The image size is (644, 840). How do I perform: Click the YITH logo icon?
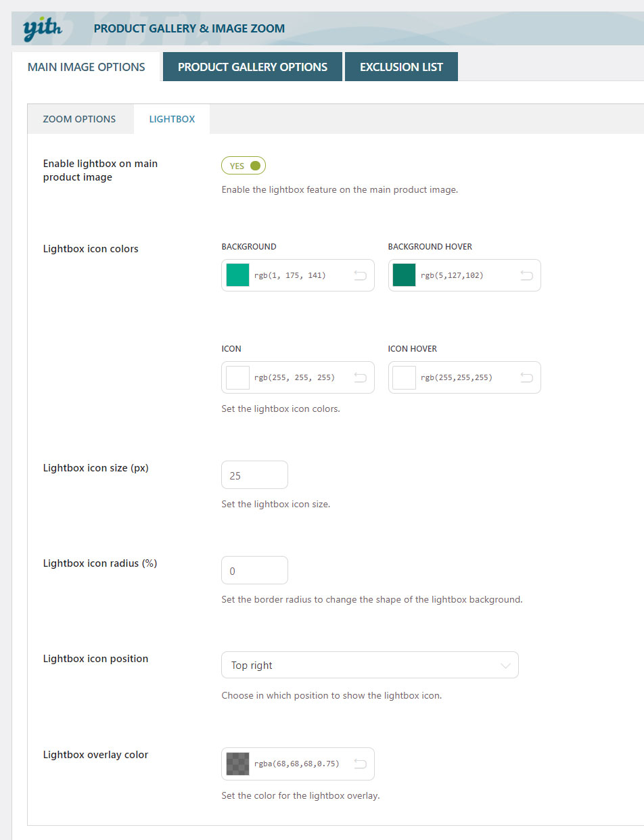(43, 29)
